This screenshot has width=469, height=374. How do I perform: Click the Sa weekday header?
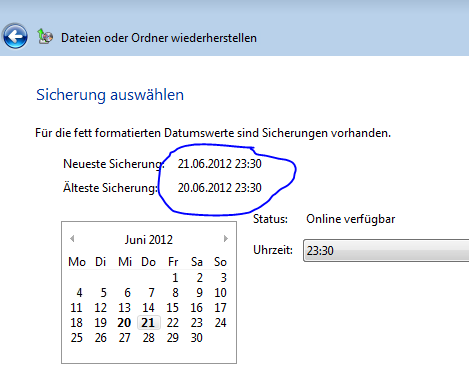pos(197,262)
